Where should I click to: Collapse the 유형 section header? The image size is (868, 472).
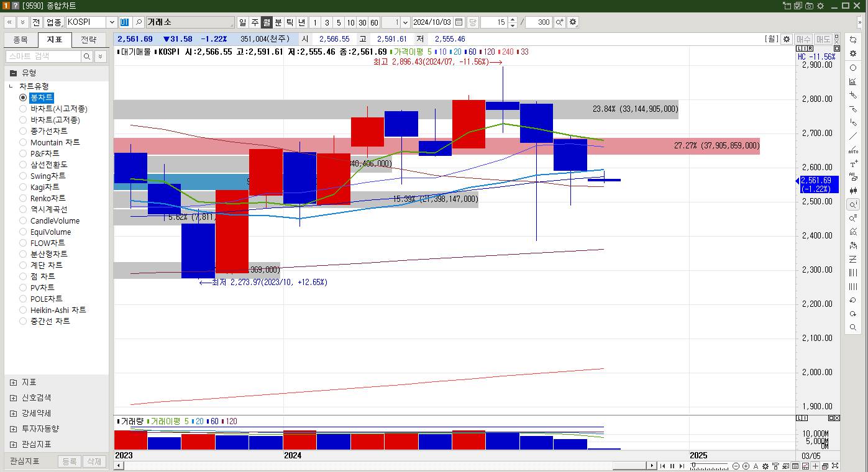(x=14, y=73)
